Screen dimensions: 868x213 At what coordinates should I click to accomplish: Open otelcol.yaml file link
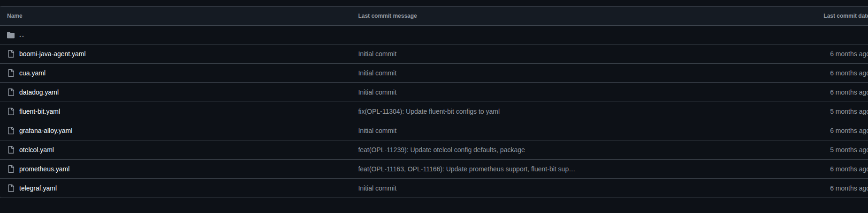(x=37, y=150)
